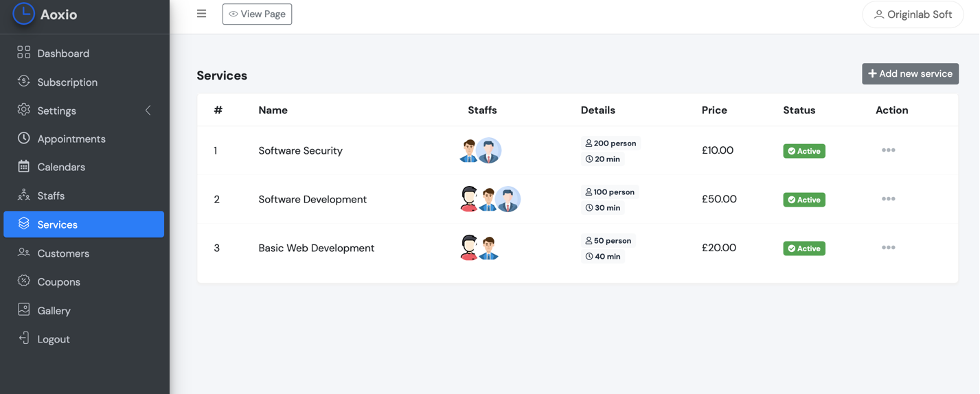980x394 pixels.
Task: Click the Appointments clock icon
Action: [x=24, y=139]
